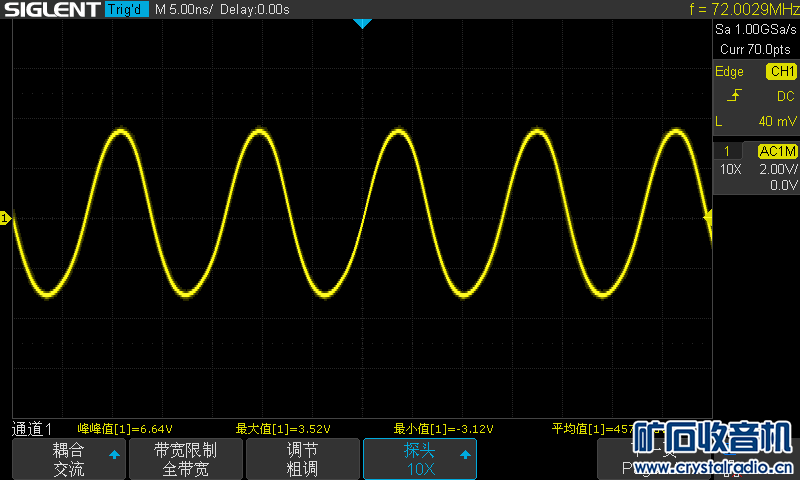Click the up arrow on the coupling button
800x480 pixels.
[x=114, y=454]
